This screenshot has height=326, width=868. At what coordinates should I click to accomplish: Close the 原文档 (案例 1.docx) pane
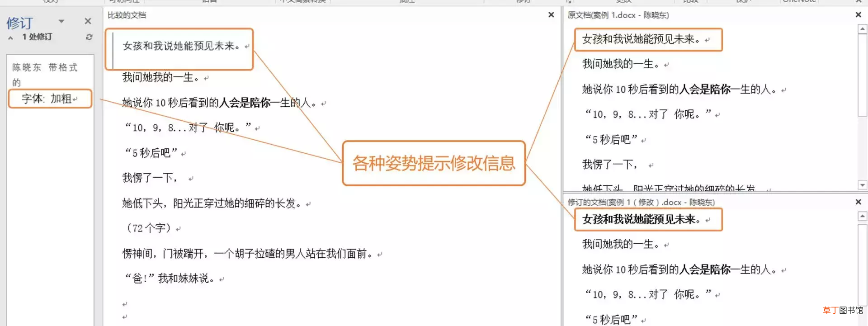(x=859, y=15)
